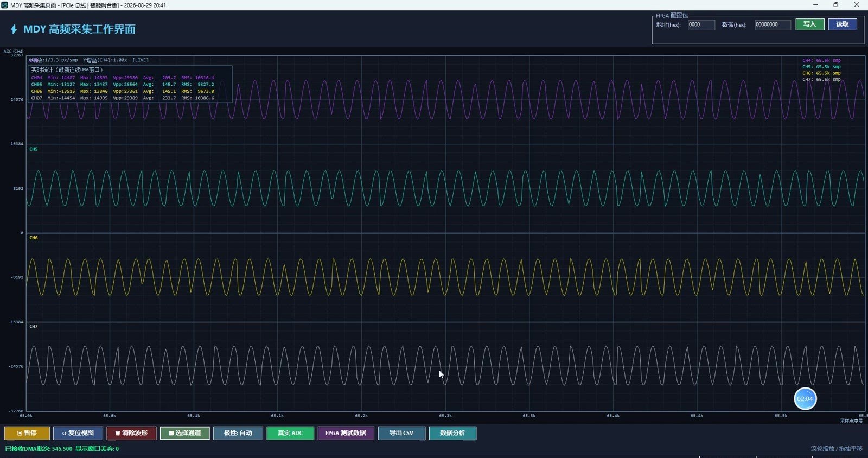Click the 已接收DMA批次 status text

click(39, 449)
